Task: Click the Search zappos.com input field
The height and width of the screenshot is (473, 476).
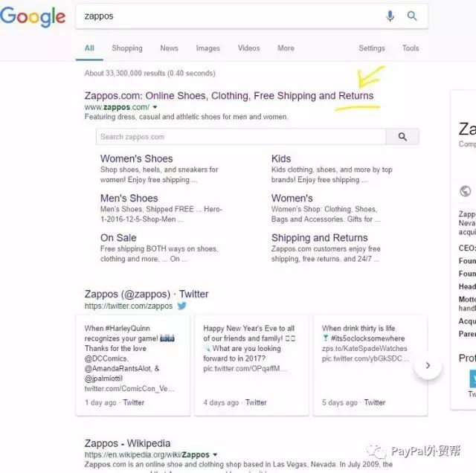Action: click(241, 137)
